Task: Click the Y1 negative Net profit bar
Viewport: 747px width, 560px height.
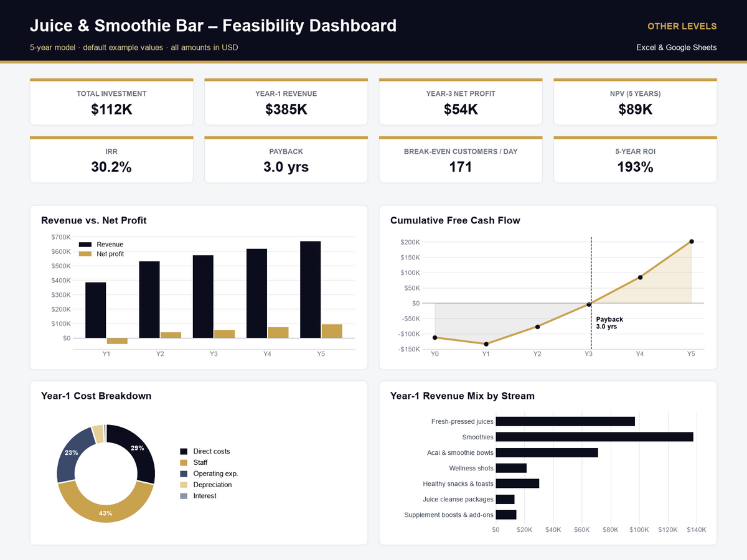Action: pos(117,341)
